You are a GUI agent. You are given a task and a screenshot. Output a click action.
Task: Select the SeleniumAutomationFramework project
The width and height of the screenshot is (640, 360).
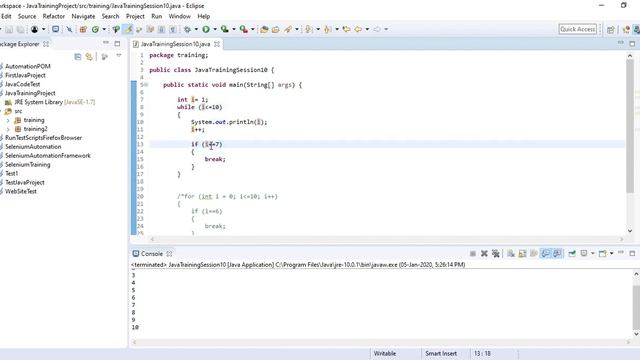[48, 156]
